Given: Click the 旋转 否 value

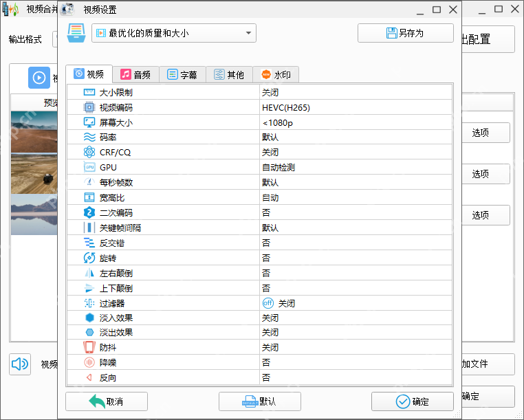Looking at the screenshot, I should pyautogui.click(x=356, y=258).
